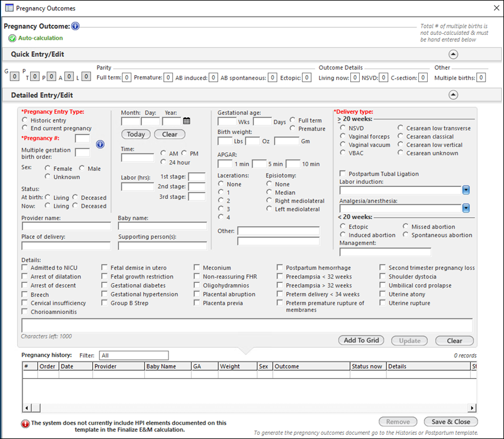Click the Baby Name column header
Viewport: 504px width, 439px height.
point(168,366)
